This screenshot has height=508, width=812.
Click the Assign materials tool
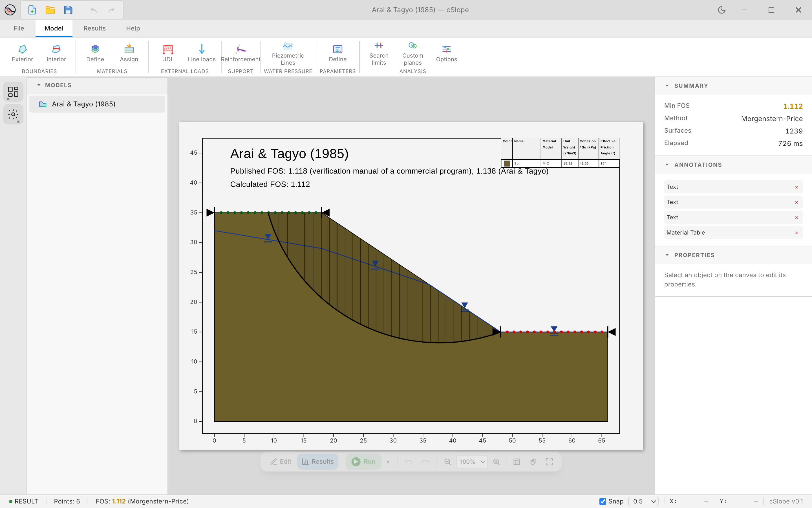pyautogui.click(x=129, y=53)
